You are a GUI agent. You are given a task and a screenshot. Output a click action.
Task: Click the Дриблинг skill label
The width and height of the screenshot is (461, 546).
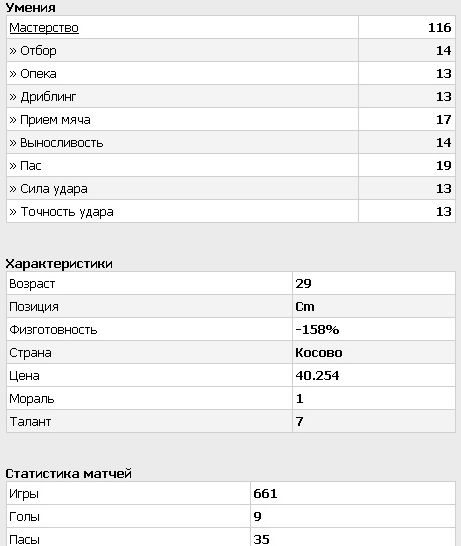pos(48,96)
